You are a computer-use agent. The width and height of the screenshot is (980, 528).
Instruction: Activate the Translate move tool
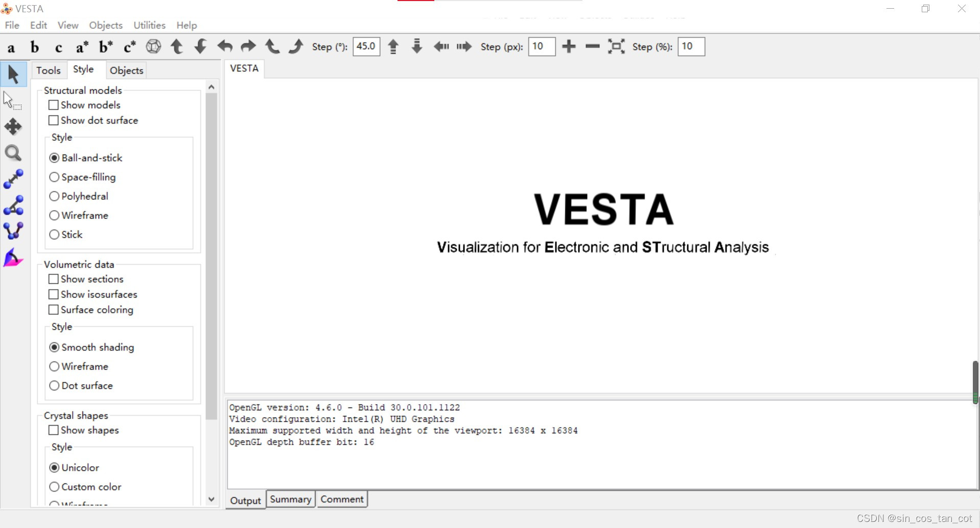pos(13,127)
